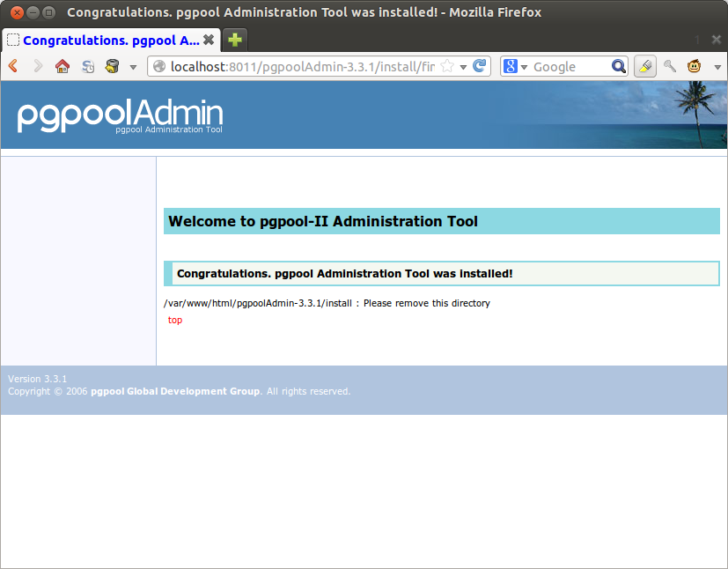Go to the Home page icon
The height and width of the screenshot is (569, 728).
point(63,66)
